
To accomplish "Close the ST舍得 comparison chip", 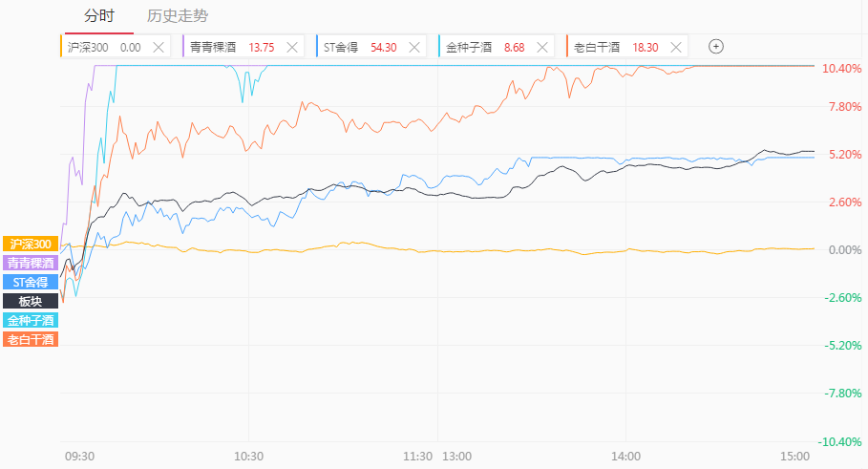I will point(414,47).
